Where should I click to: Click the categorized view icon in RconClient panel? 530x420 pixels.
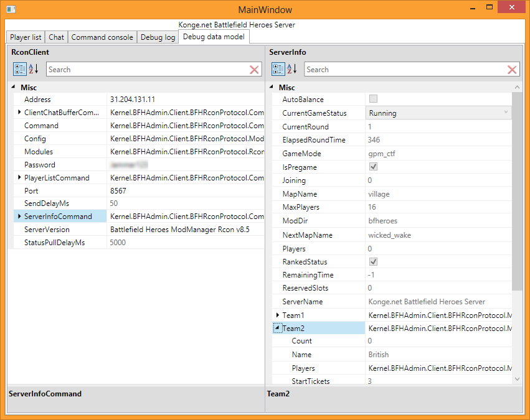click(19, 69)
